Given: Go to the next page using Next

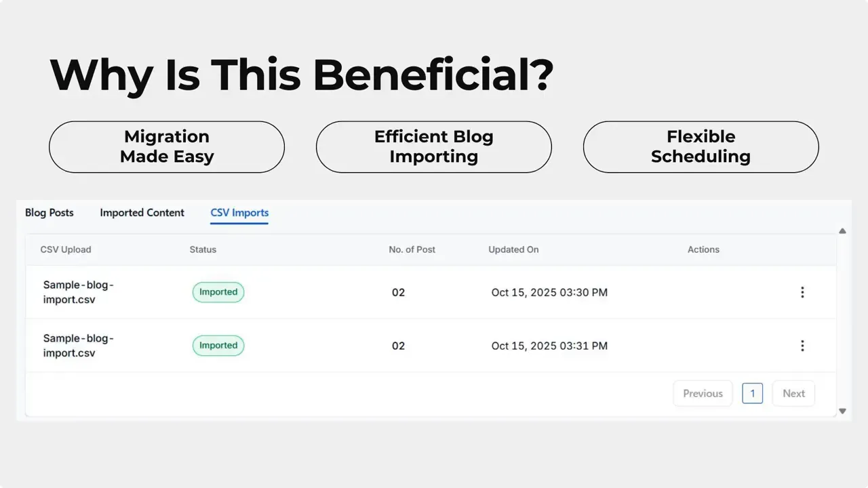Looking at the screenshot, I should 793,393.
